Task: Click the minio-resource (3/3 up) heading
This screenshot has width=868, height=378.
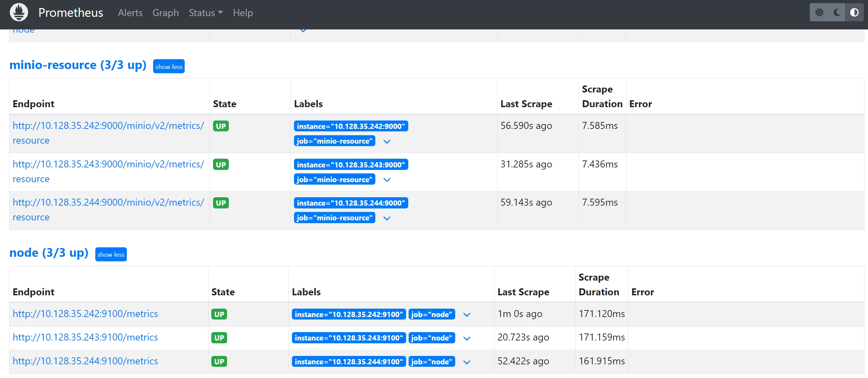Action: tap(78, 65)
